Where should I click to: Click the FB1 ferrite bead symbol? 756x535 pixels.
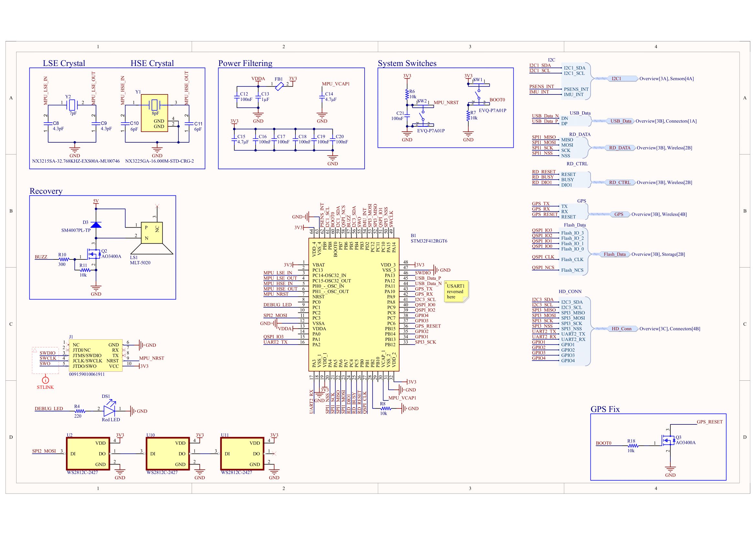pos(279,86)
